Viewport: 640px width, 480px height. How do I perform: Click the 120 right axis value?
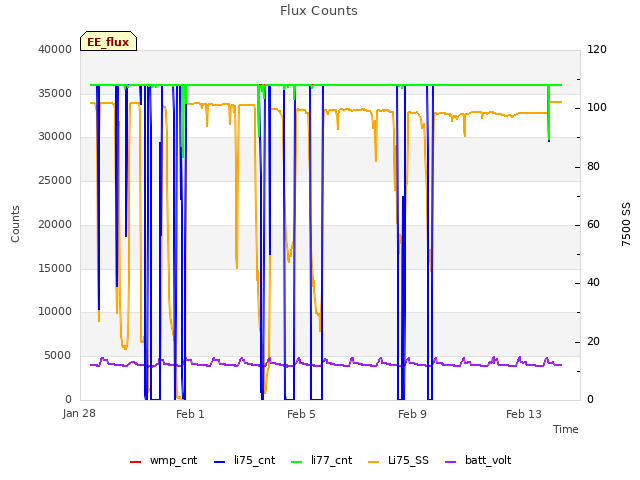597,50
